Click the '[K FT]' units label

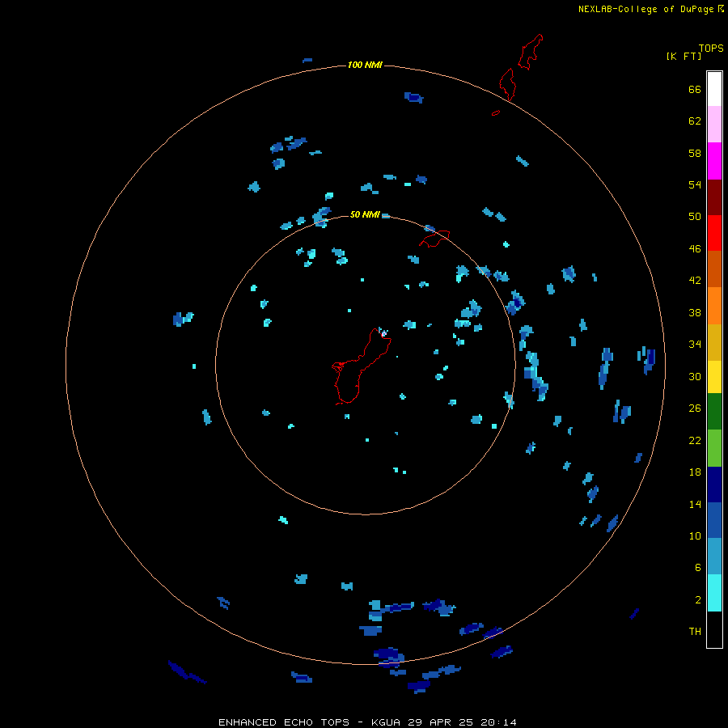[684, 56]
